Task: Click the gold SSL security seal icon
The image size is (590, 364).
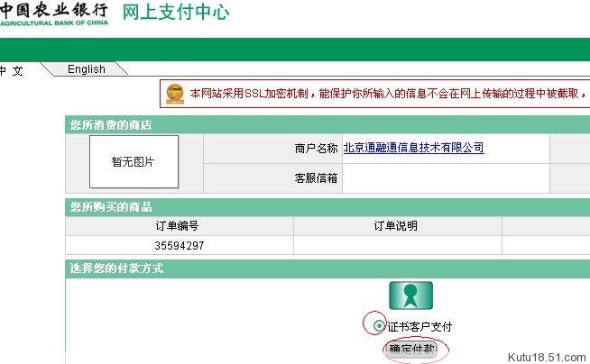Action: [175, 94]
